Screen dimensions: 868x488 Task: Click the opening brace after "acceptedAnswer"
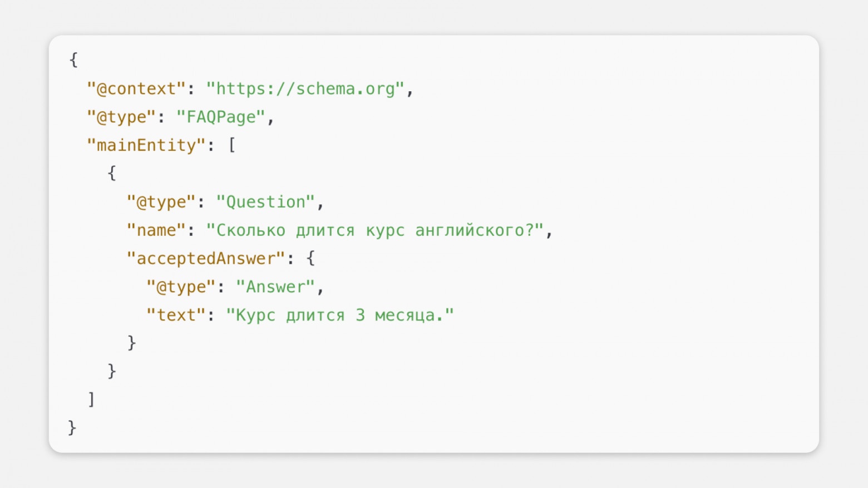point(310,259)
